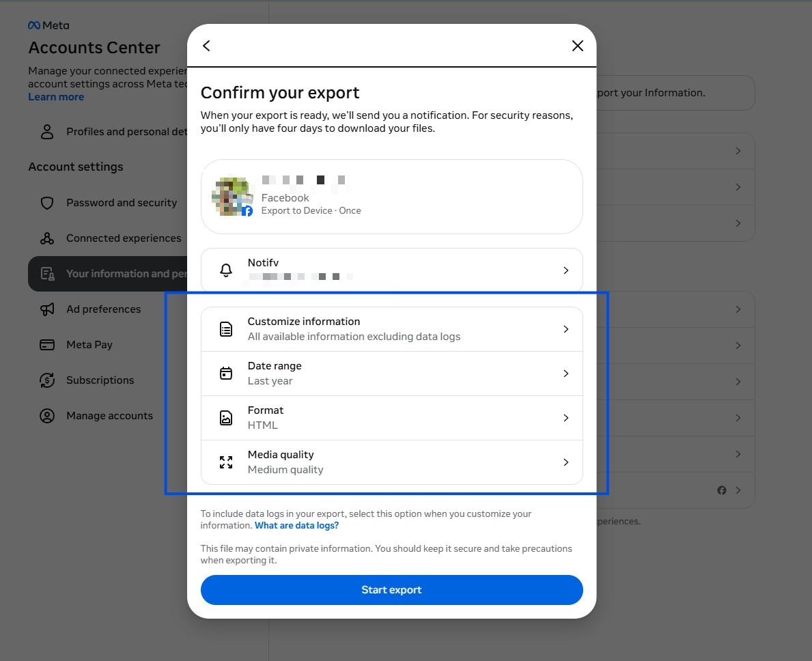This screenshot has height=661, width=812.
Task: Expand the Notify row chevron
Action: tap(566, 270)
